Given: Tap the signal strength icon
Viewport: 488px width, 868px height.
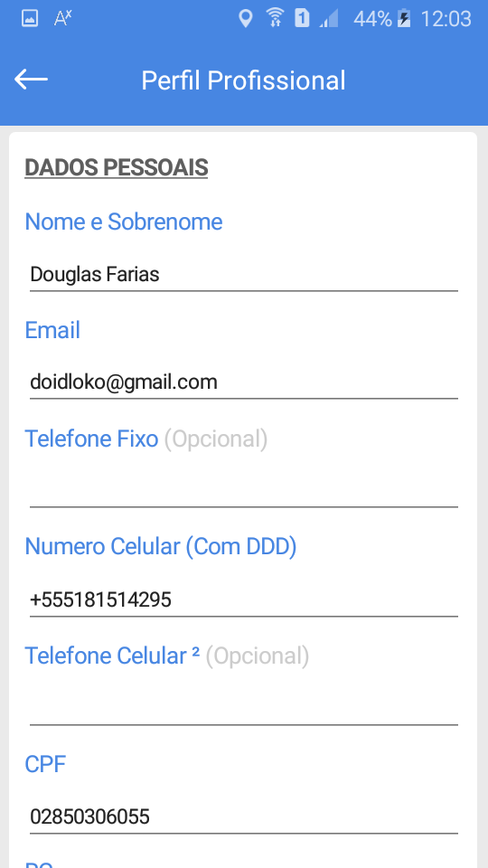Looking at the screenshot, I should coord(329,19).
